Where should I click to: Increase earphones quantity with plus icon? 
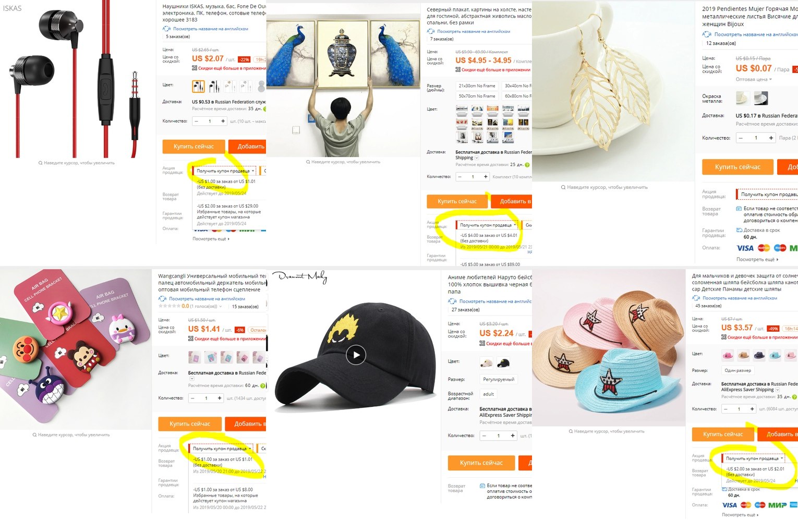tap(223, 121)
